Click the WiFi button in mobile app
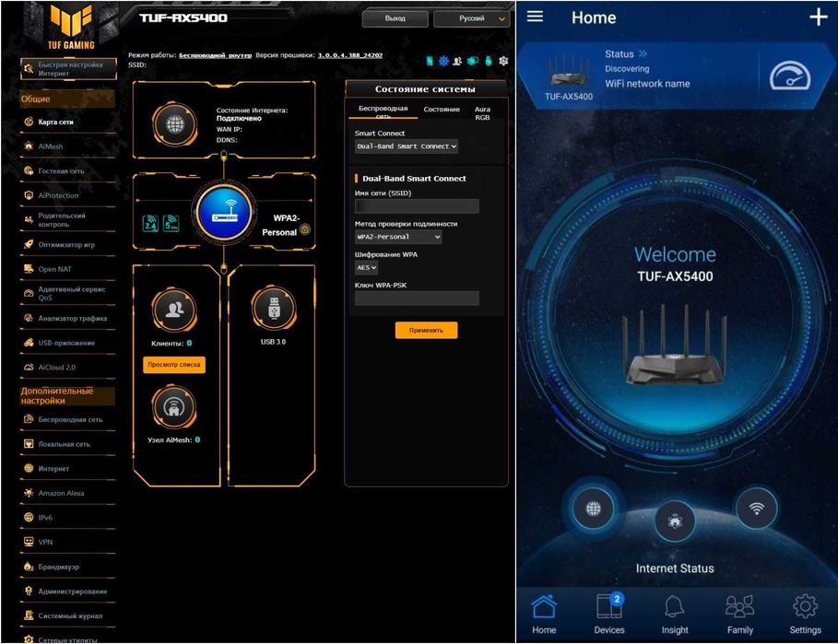The image size is (838, 644). pos(756,509)
